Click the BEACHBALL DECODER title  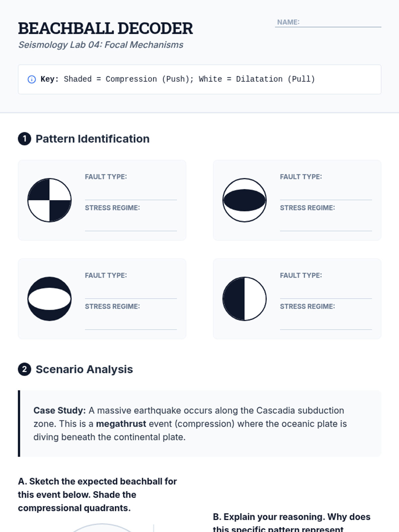[x=105, y=29]
